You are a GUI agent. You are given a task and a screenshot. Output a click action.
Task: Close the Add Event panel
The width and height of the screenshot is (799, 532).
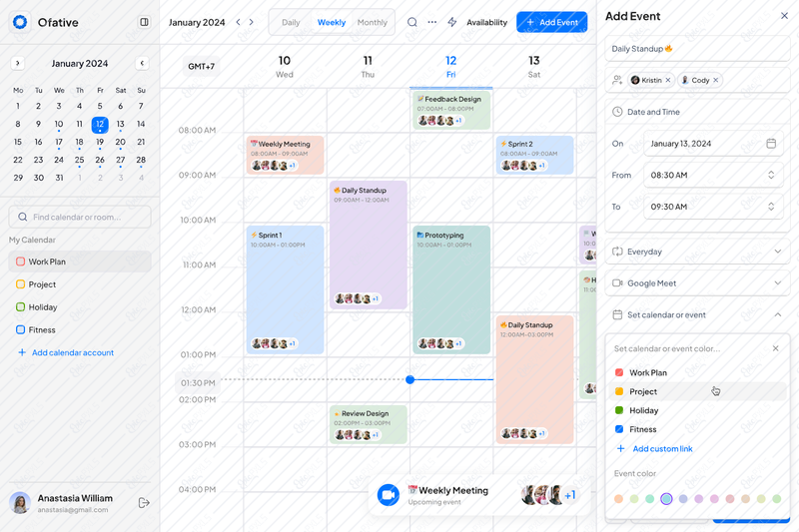tap(784, 16)
